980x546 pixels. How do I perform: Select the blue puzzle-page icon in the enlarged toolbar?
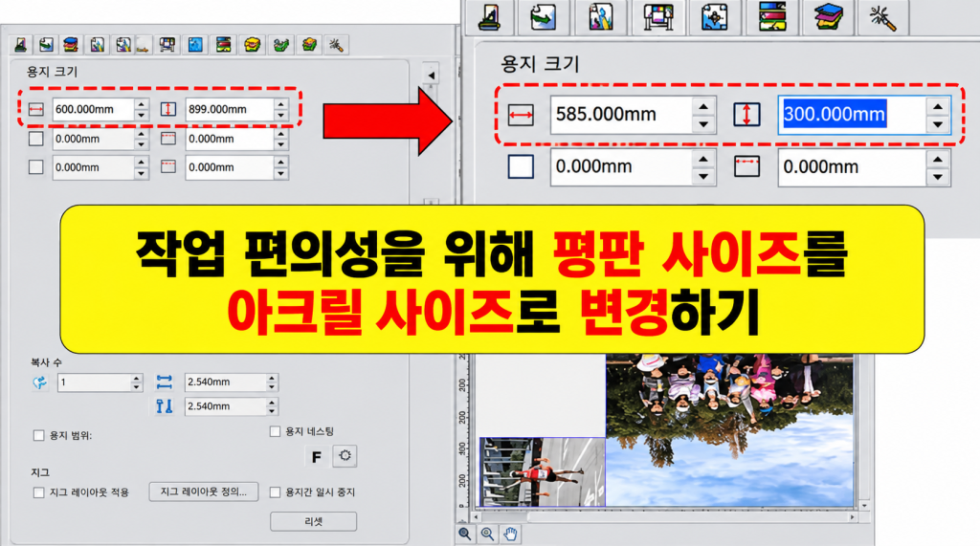point(714,17)
